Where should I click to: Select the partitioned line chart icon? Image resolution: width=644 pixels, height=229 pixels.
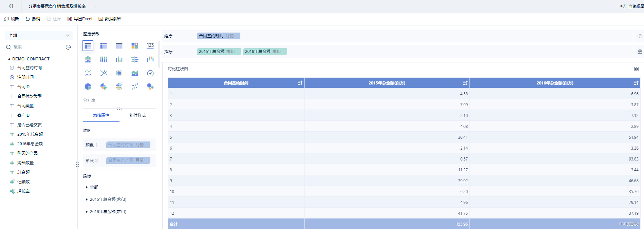(x=88, y=73)
